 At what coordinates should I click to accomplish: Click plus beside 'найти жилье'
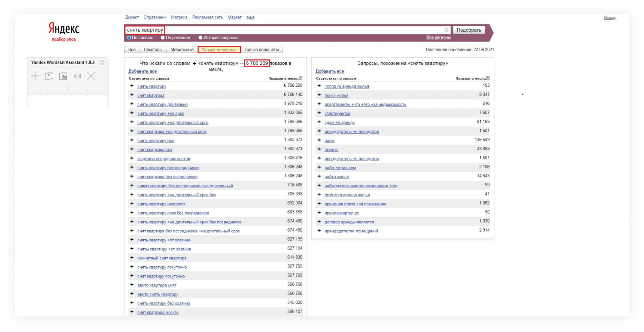[x=319, y=177]
